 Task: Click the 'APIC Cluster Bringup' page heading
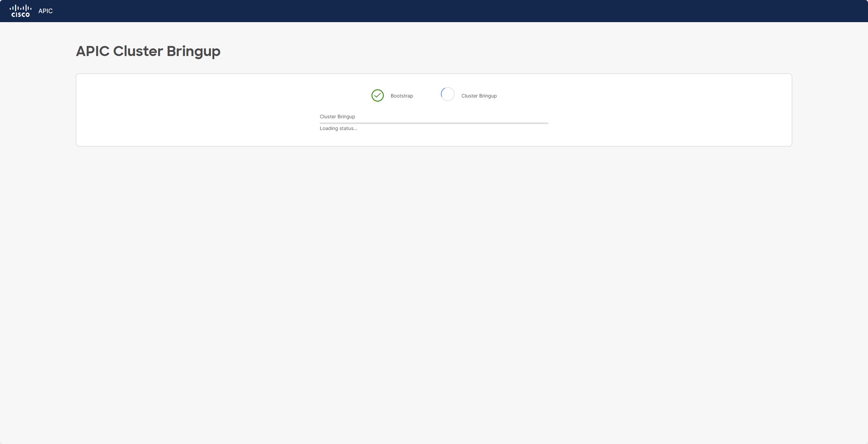tap(148, 51)
